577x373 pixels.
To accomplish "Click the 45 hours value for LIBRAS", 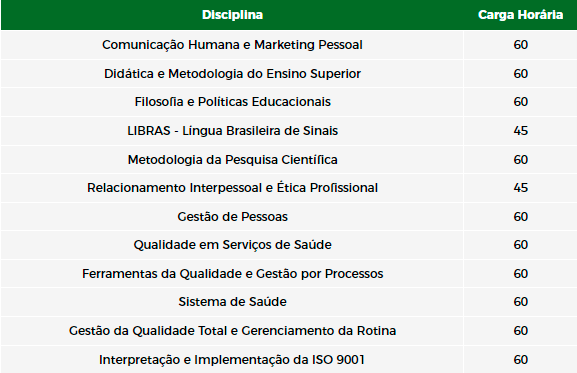I will click(x=520, y=131).
